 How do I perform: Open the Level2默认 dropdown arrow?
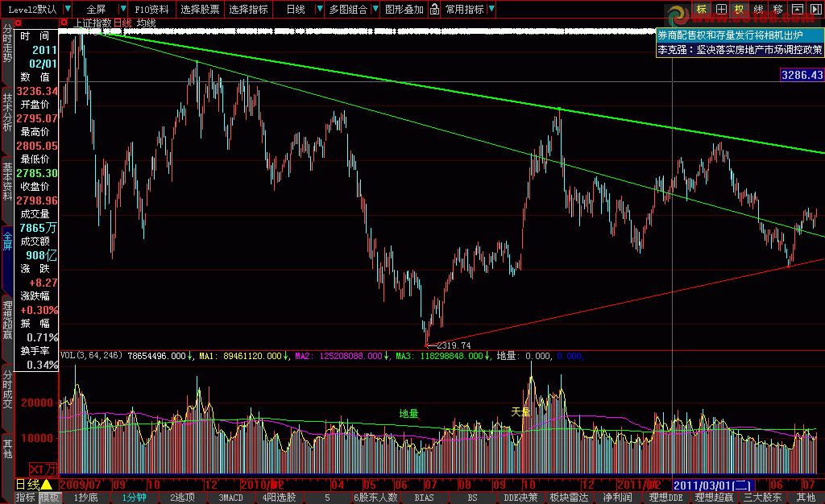click(x=68, y=10)
